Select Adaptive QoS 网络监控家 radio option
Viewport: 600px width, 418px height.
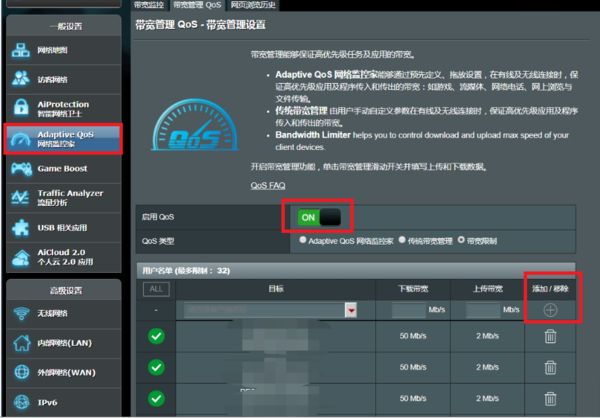[x=303, y=240]
